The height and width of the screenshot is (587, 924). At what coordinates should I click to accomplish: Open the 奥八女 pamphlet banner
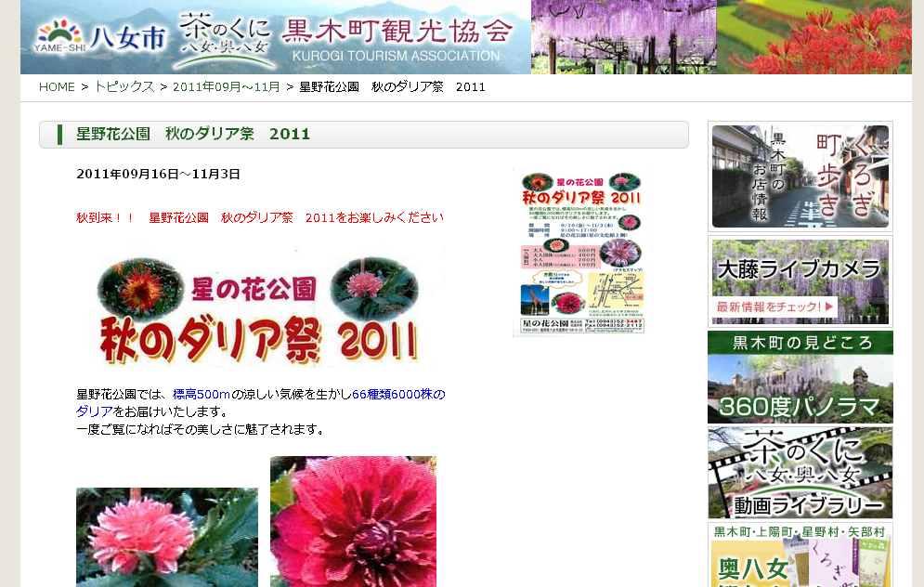[800, 554]
